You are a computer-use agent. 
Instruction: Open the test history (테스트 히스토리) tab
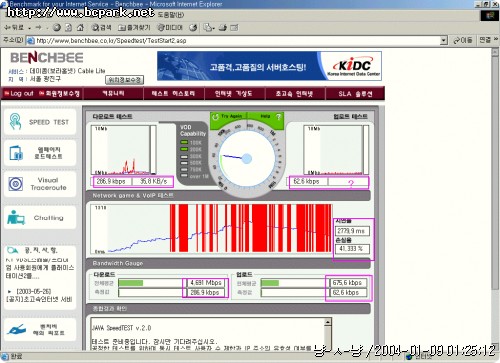pos(173,93)
